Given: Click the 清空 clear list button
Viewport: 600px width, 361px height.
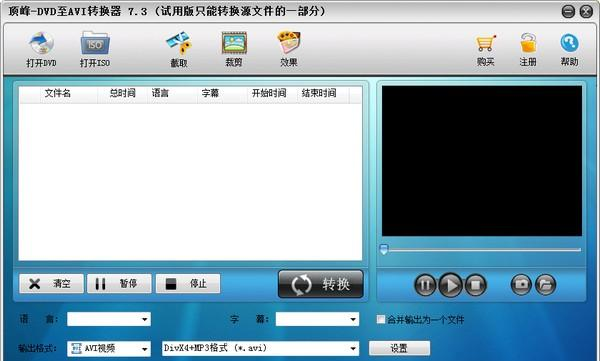Looking at the screenshot, I should tap(51, 284).
